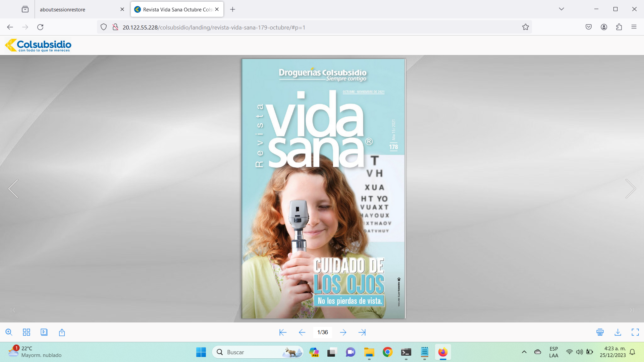Reload the current page
This screenshot has height=362, width=644.
coord(40,27)
